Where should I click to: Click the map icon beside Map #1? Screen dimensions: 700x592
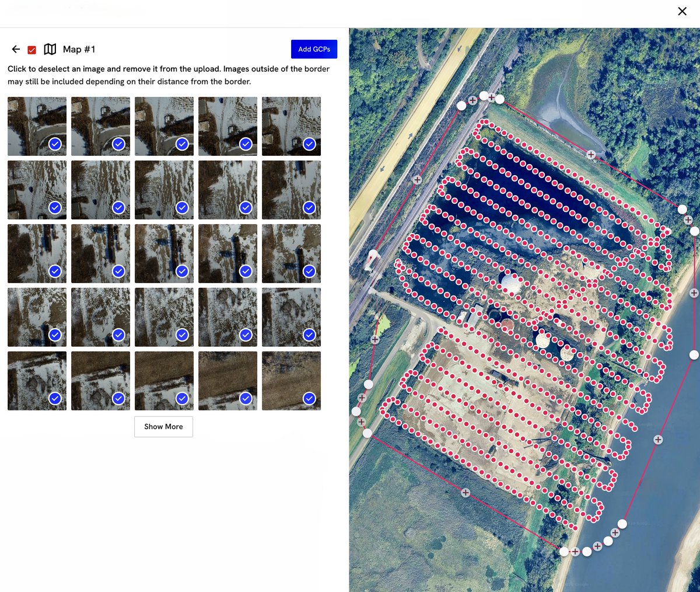coord(50,49)
